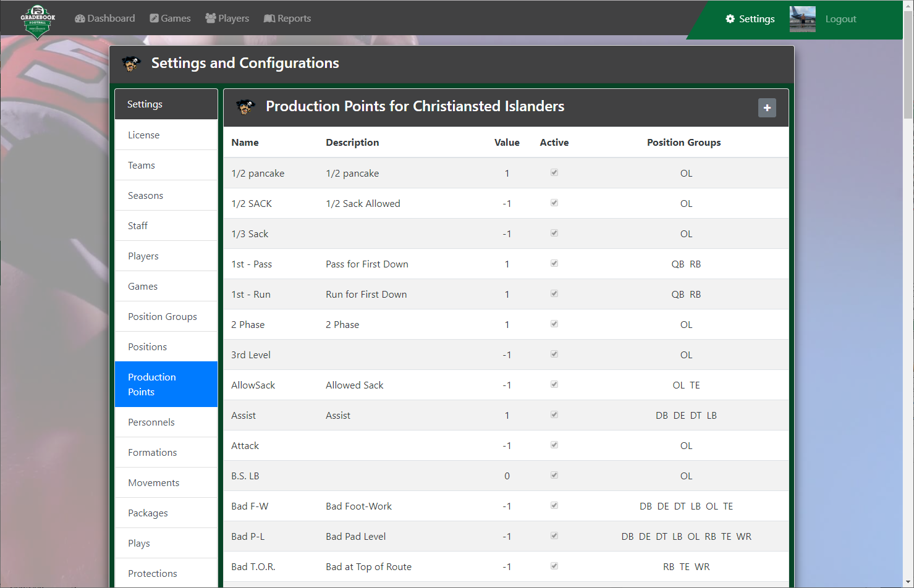The image size is (914, 588).
Task: Toggle the Active checkbox for Bad F-W
Action: [554, 506]
